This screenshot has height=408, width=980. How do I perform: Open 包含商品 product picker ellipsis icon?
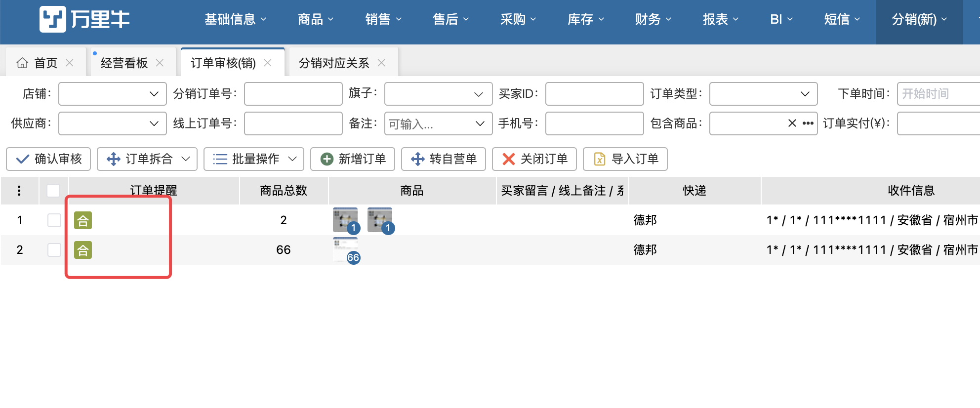[808, 123]
